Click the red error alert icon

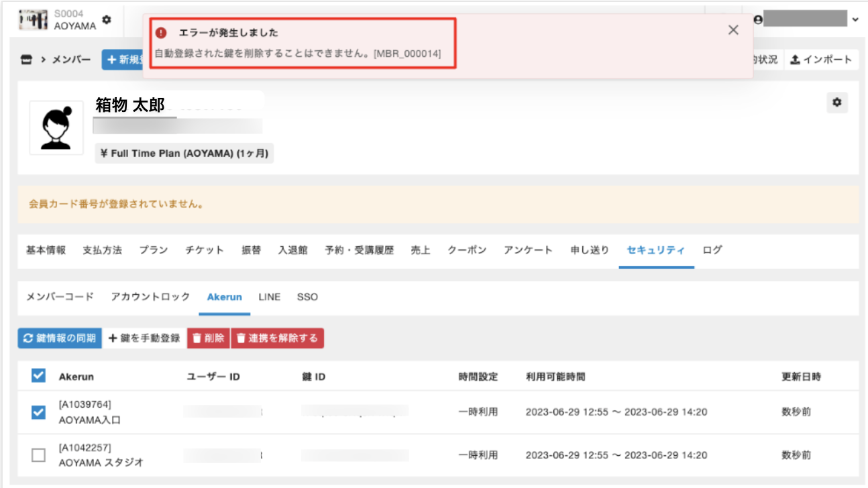(x=161, y=33)
